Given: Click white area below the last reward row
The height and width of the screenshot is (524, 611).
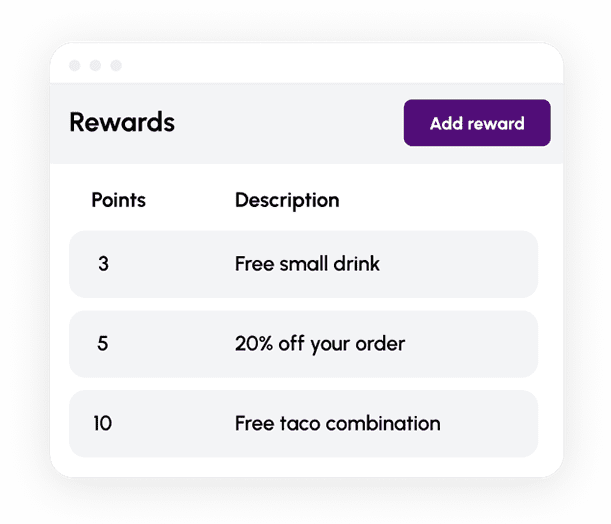Looking at the screenshot, I should [x=304, y=467].
